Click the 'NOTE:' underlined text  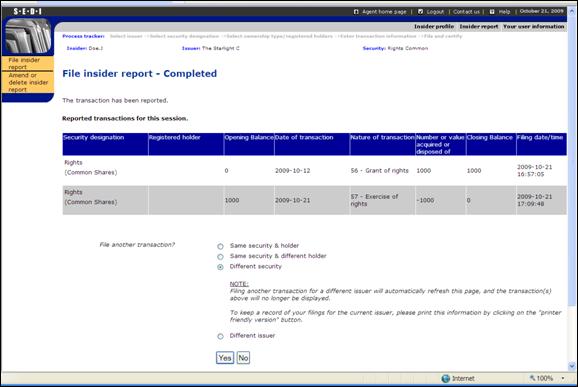239,284
